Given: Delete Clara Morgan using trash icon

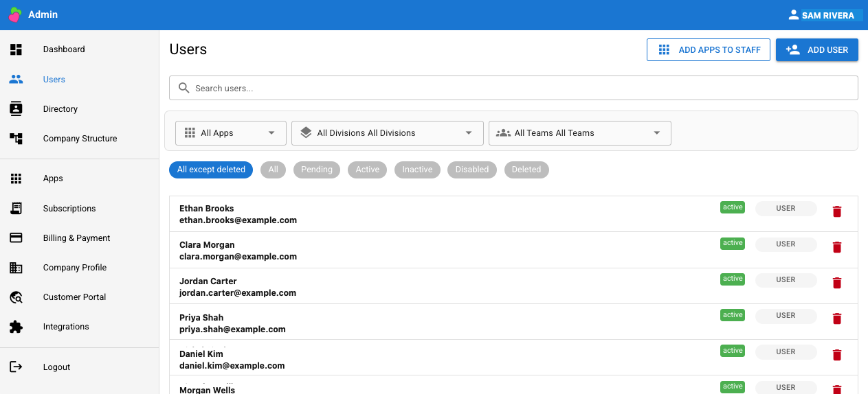Looking at the screenshot, I should pos(836,247).
